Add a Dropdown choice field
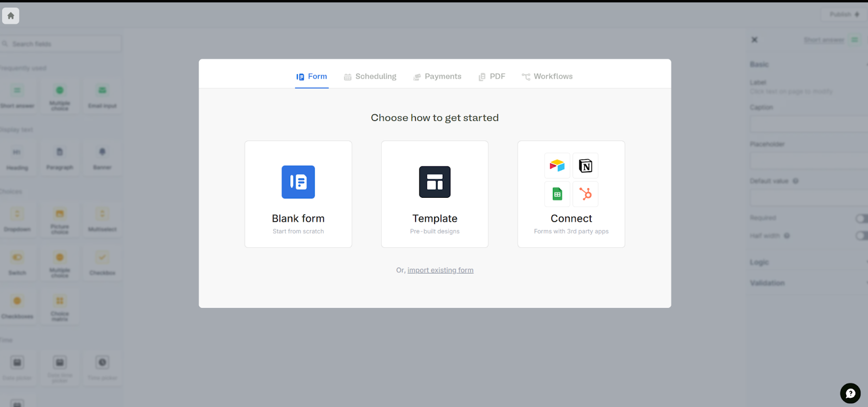Screen dimensions: 868x407 pyautogui.click(x=17, y=219)
